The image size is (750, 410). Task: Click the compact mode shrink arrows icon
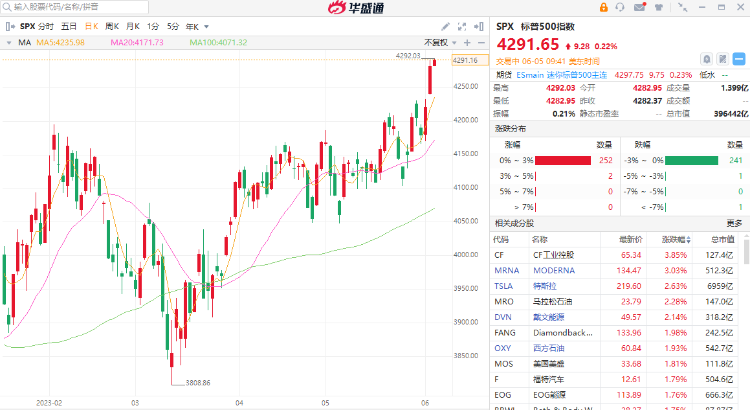[x=683, y=7]
